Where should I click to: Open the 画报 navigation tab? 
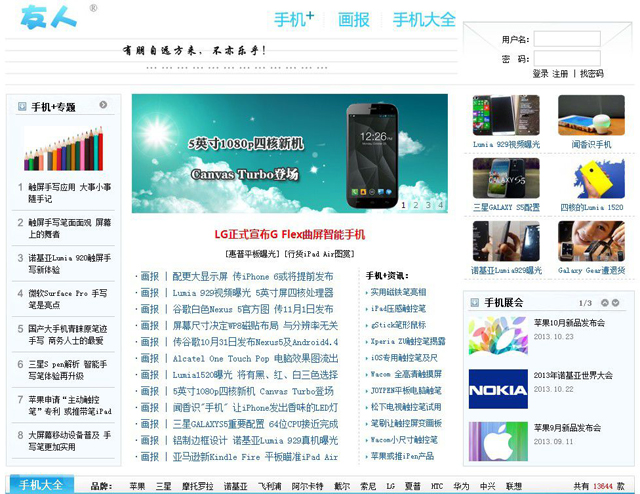[x=353, y=20]
